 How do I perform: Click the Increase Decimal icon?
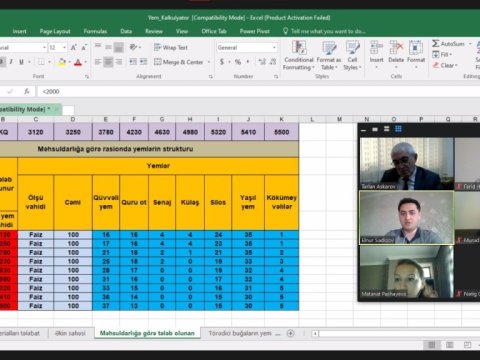click(x=262, y=62)
